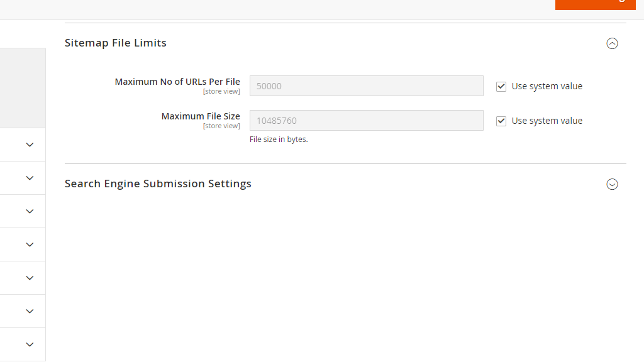The height and width of the screenshot is (362, 644).
Task: Uncheck Use system value for Maximum File Size
Action: tap(501, 121)
